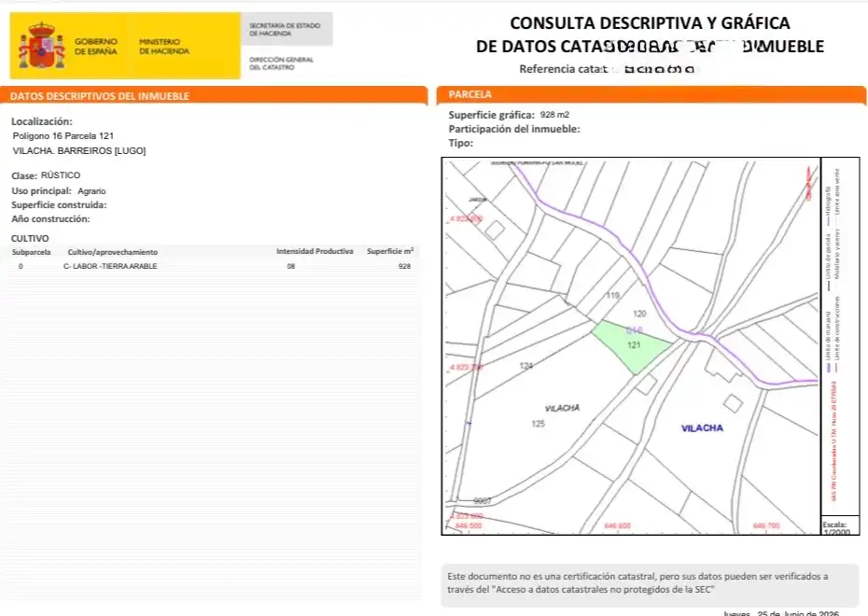This screenshot has width=868, height=616.
Task: Click the italic black 'VILACHA' map label
Action: click(562, 408)
